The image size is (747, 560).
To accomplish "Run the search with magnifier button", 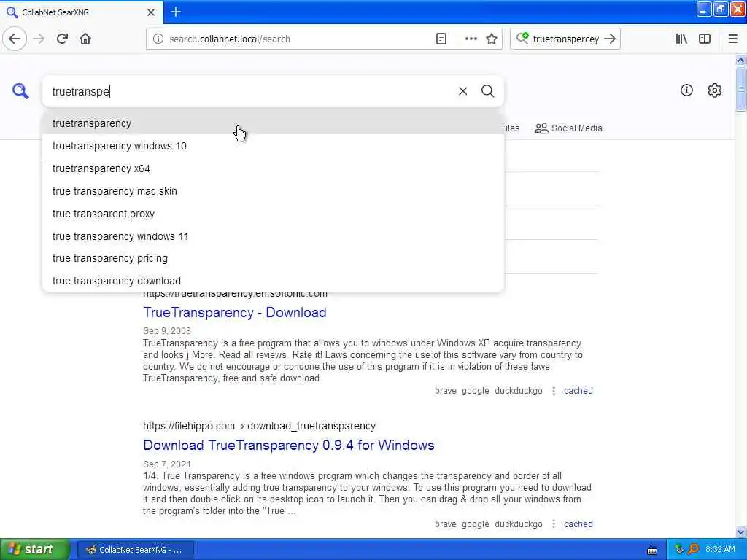I will tap(487, 91).
